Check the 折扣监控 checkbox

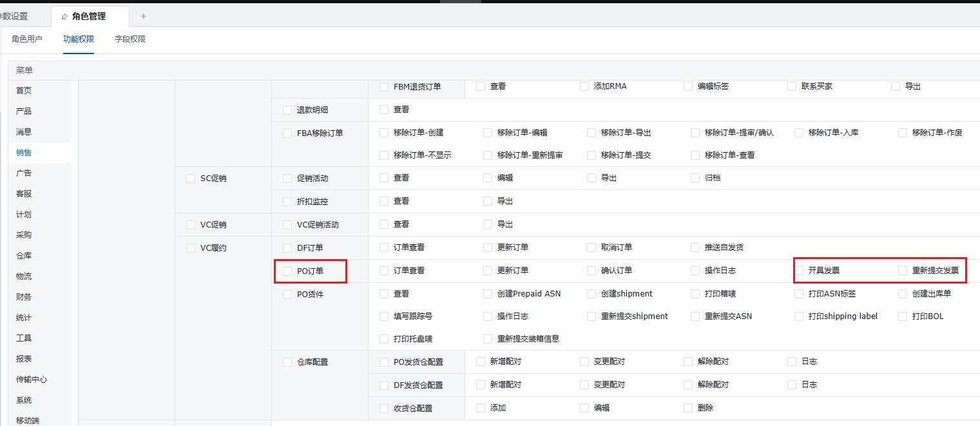point(287,202)
